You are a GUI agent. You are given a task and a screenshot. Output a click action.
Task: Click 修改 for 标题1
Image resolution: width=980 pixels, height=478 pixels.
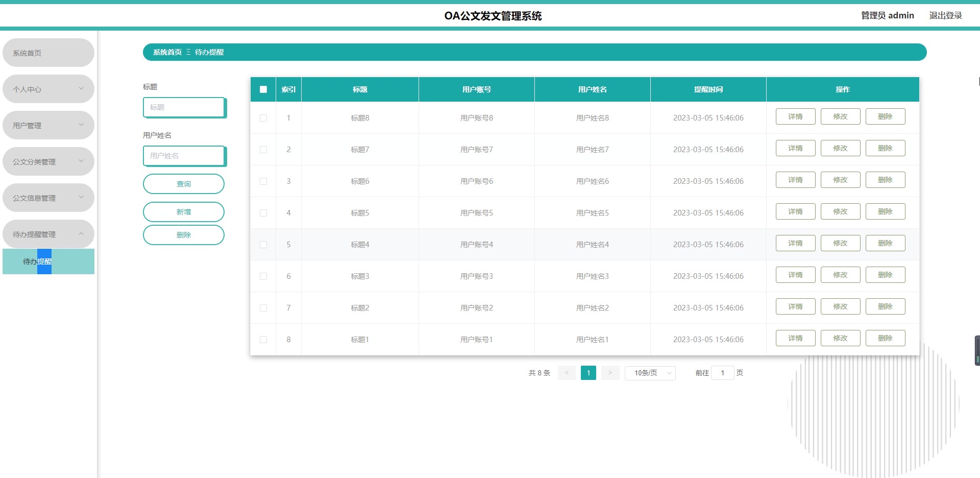pyautogui.click(x=840, y=338)
